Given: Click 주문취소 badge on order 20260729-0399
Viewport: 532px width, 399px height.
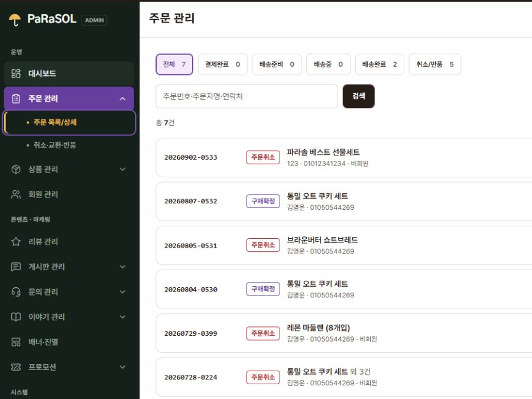Looking at the screenshot, I should click(x=263, y=333).
